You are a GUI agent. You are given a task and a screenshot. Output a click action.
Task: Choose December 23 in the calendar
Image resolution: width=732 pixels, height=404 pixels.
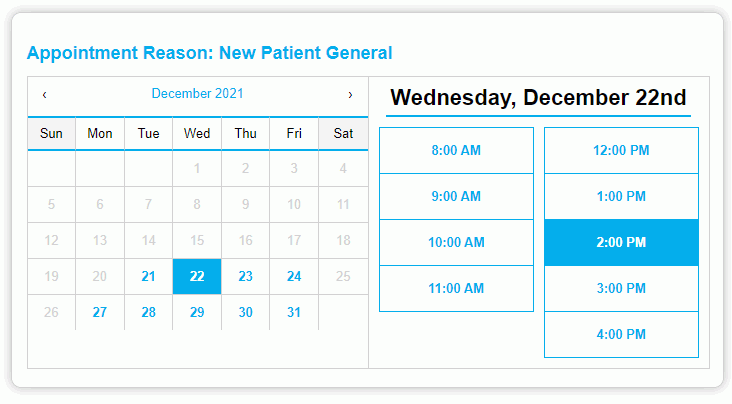(246, 276)
